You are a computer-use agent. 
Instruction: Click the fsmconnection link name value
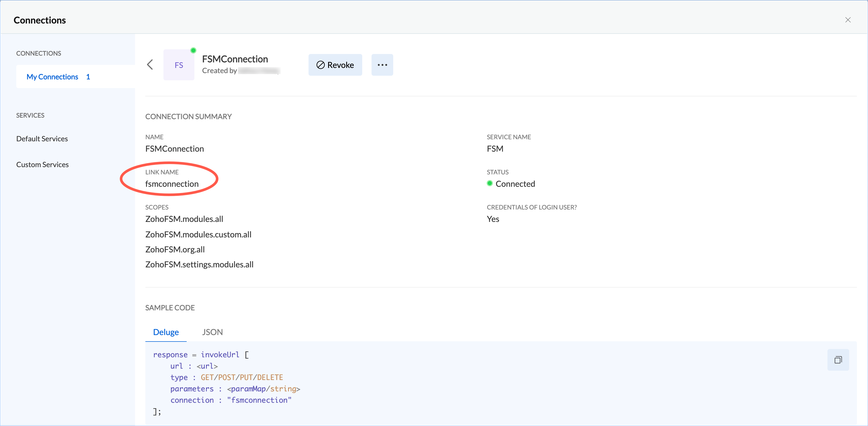(x=172, y=184)
